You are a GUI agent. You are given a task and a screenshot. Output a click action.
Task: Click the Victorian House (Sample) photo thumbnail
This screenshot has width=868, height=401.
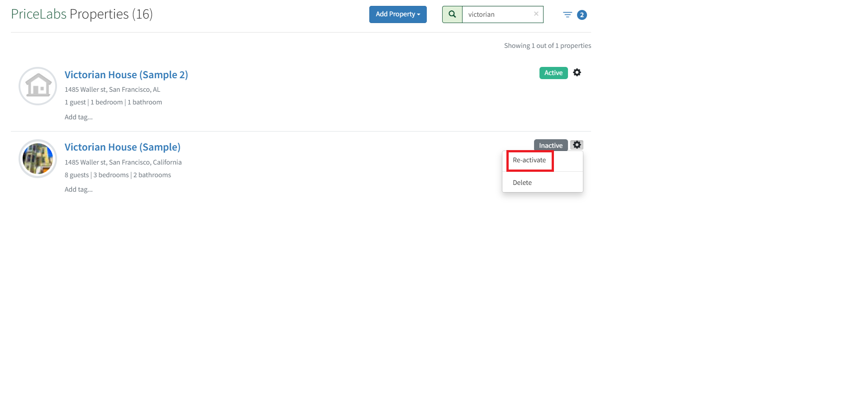pos(38,159)
